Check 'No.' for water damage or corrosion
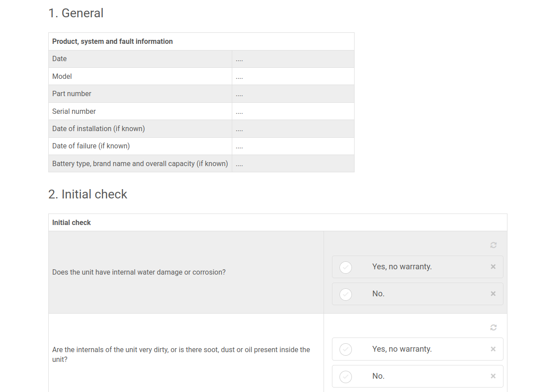This screenshot has height=392, width=554. tap(346, 294)
